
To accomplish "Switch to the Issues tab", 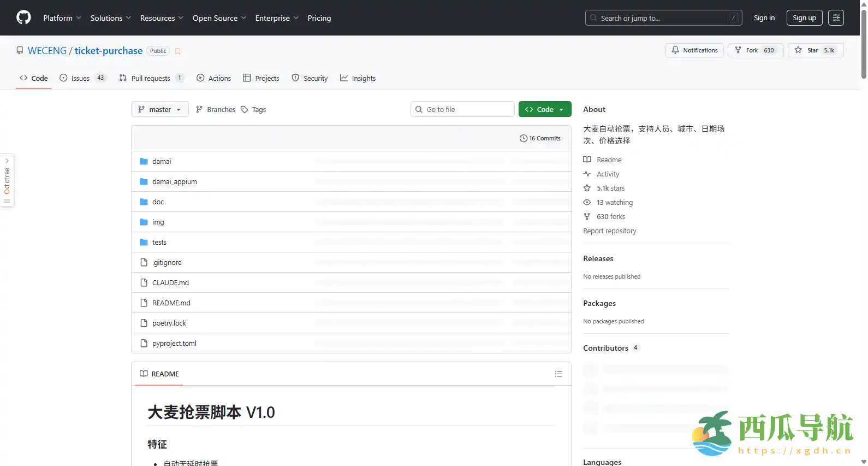I will point(81,78).
